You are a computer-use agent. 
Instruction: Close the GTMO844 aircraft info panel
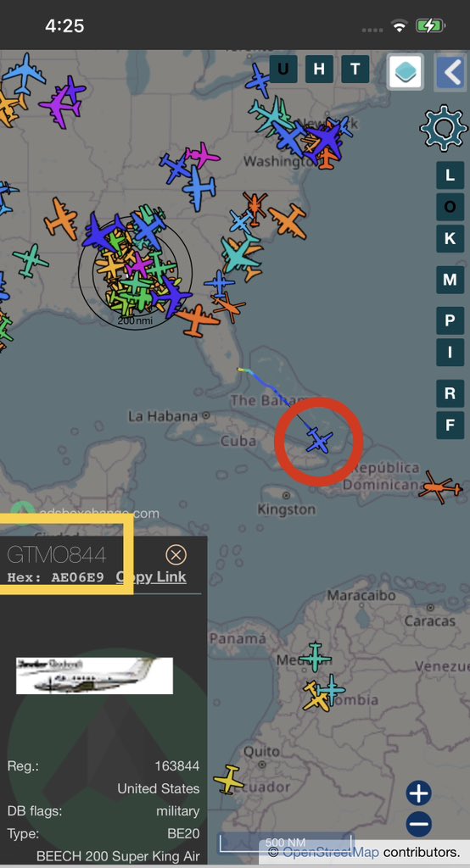[x=176, y=554]
